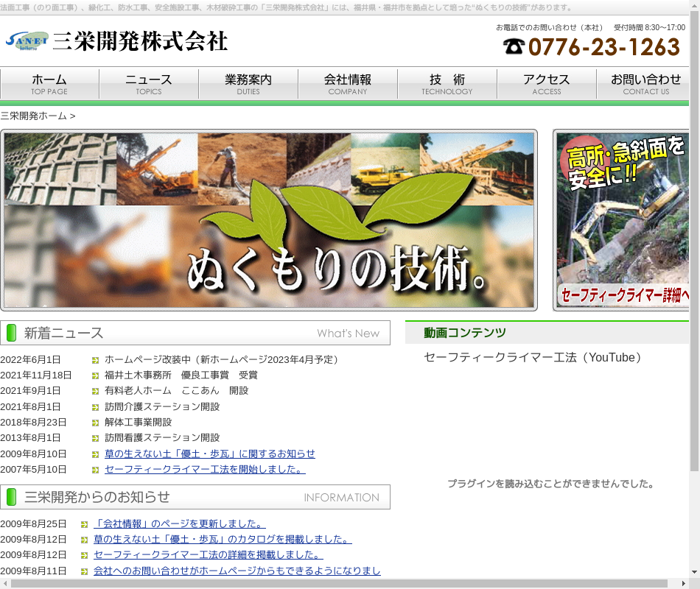Image resolution: width=700 pixels, height=589 pixels.
Task: Open the 技術 TECHNOLOGY page
Action: point(447,84)
